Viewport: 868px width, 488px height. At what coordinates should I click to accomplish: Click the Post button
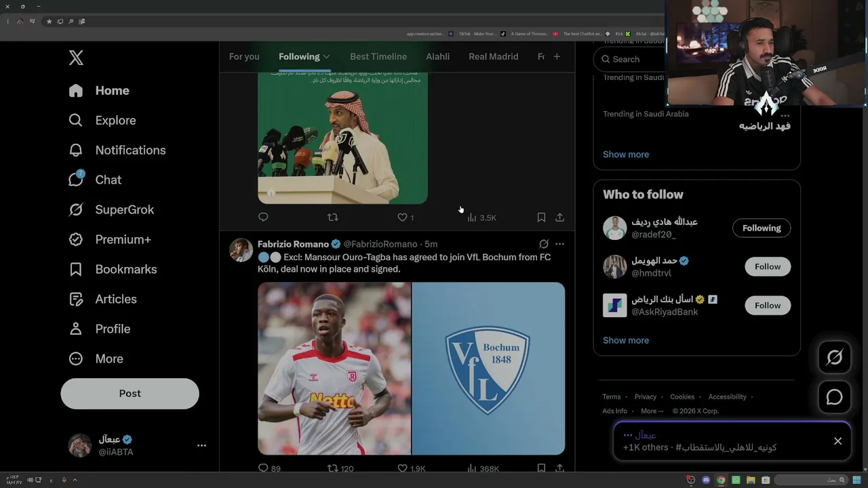pos(130,393)
